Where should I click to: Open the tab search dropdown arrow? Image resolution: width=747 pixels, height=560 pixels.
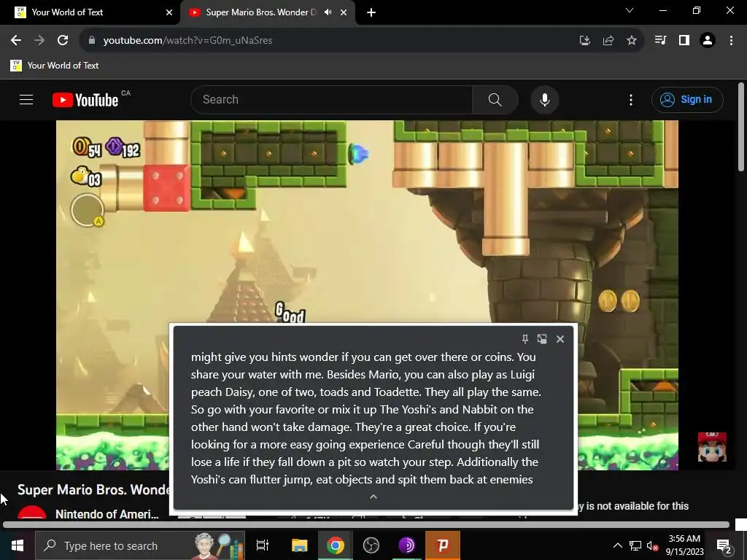coord(630,10)
